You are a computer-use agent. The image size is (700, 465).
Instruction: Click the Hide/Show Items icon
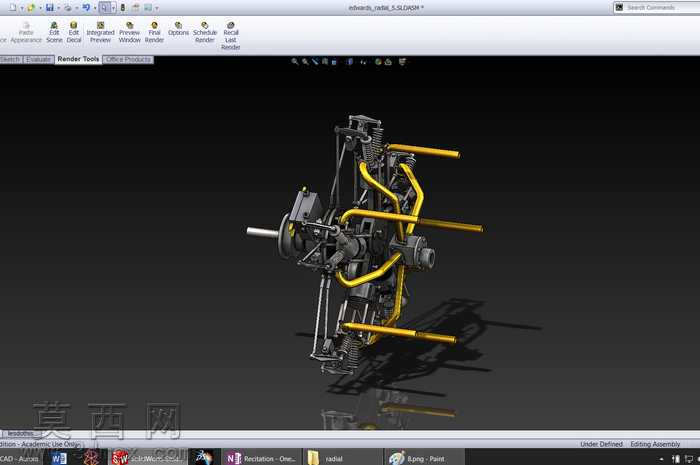tap(363, 62)
